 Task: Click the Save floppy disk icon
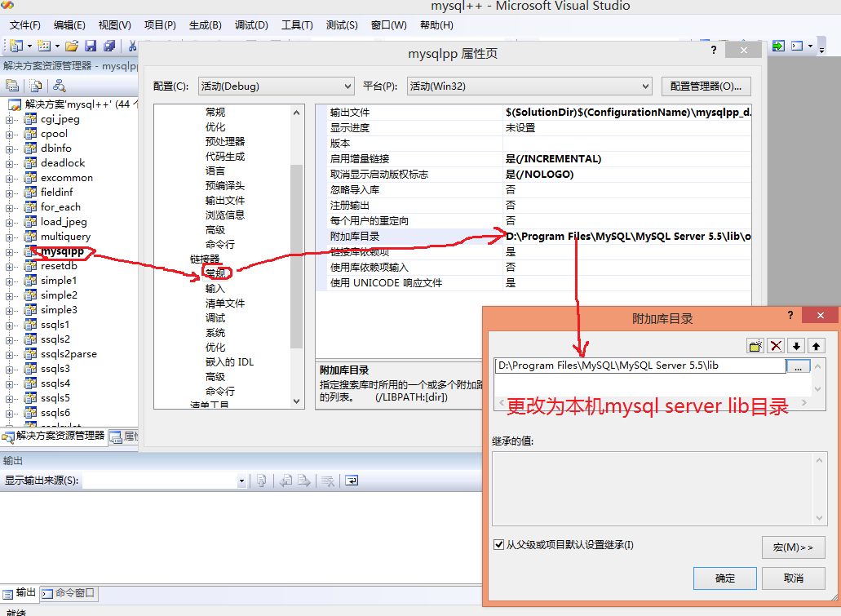[x=91, y=47]
